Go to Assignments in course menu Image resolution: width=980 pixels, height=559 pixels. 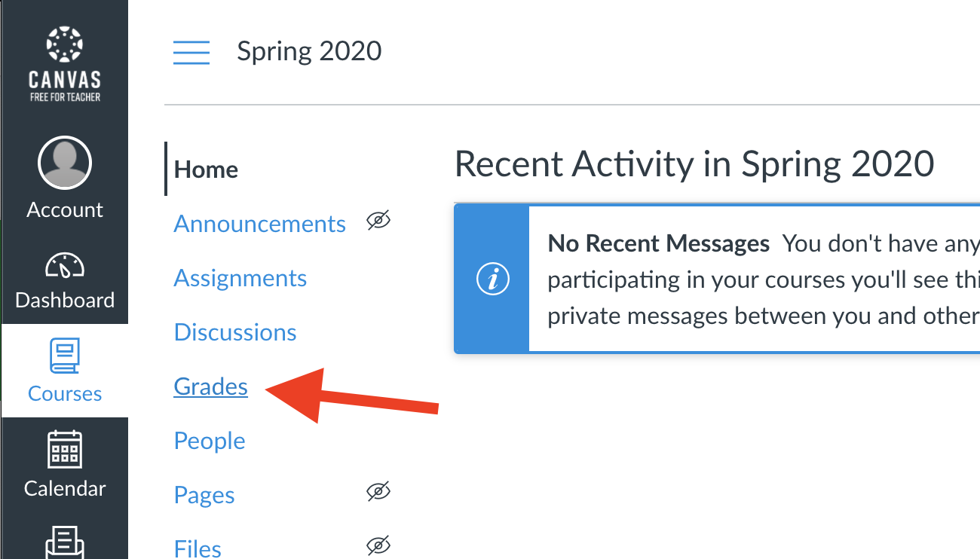click(240, 278)
